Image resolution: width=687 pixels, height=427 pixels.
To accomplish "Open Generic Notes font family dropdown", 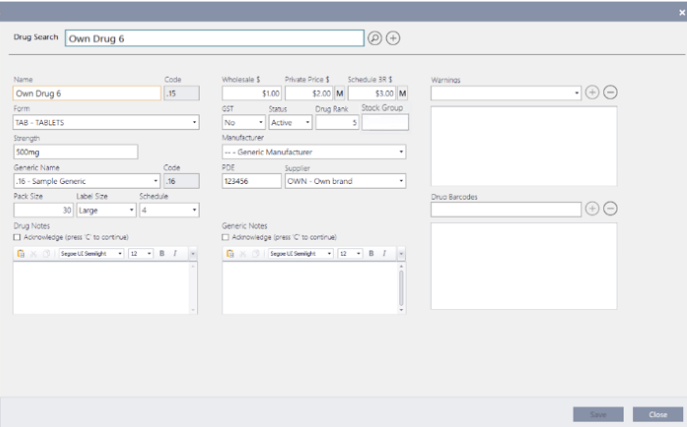I will click(301, 254).
